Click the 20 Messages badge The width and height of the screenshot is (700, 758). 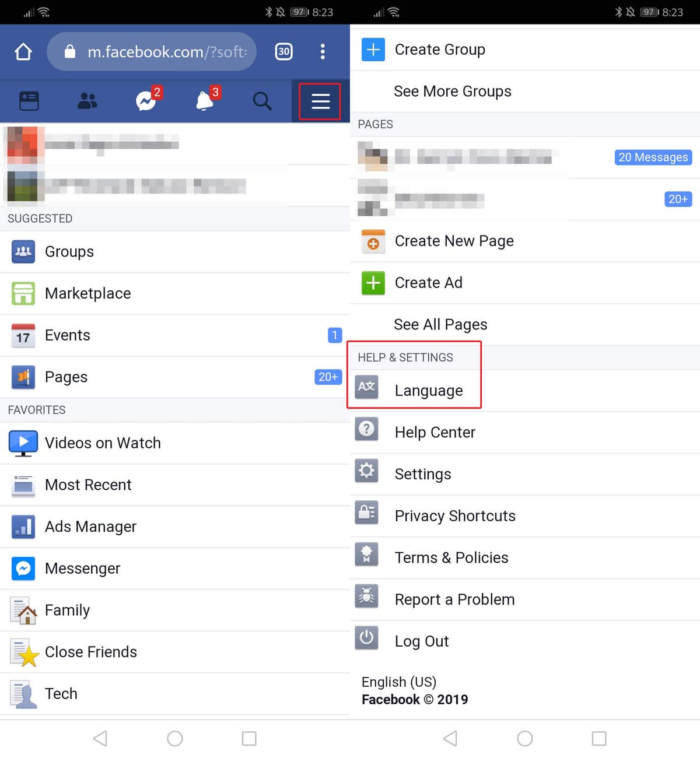653,157
